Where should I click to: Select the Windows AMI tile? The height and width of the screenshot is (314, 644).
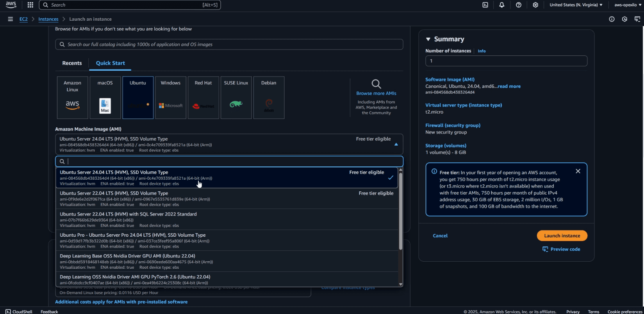[x=171, y=98]
